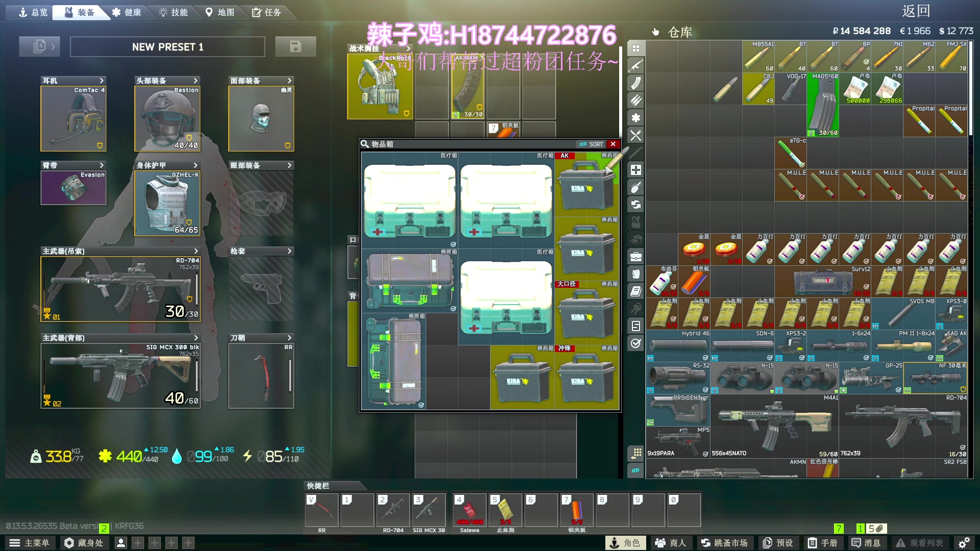Filter the stash by info book icon
The height and width of the screenshot is (551, 980).
(x=635, y=291)
